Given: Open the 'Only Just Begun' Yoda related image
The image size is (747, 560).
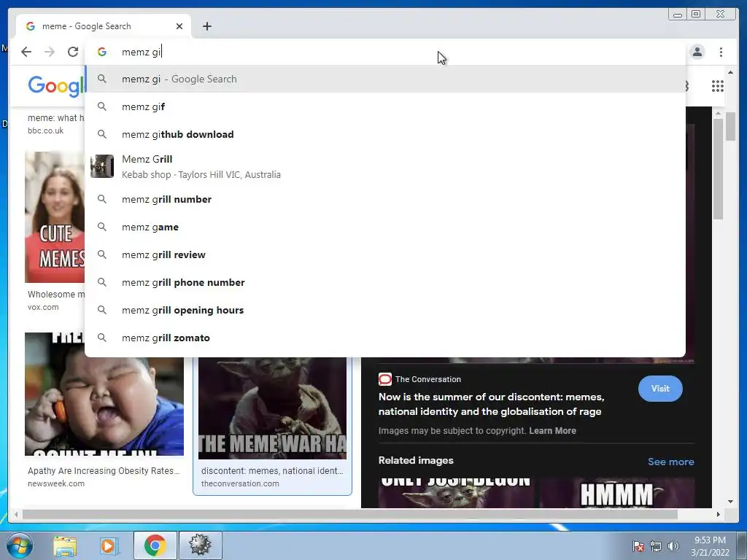Looking at the screenshot, I should click(x=458, y=494).
